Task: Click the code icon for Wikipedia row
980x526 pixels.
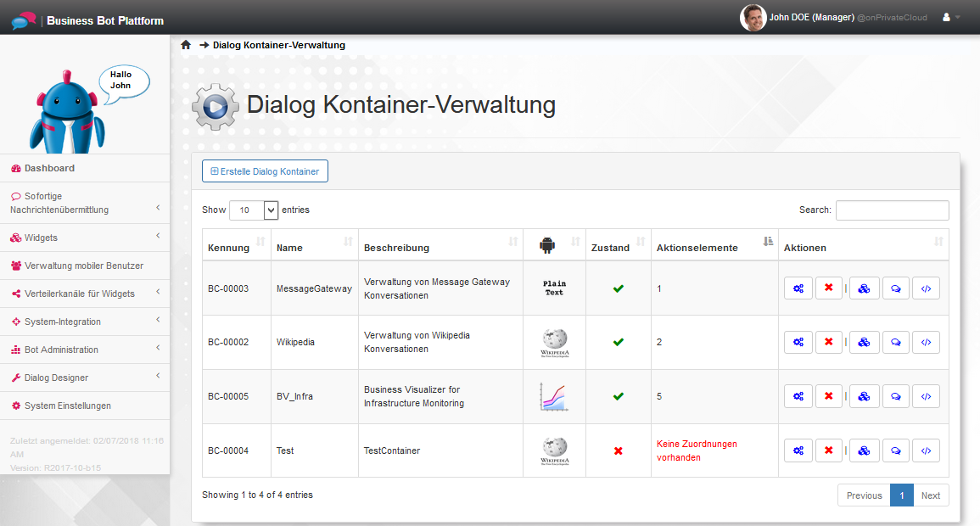Action: point(926,343)
